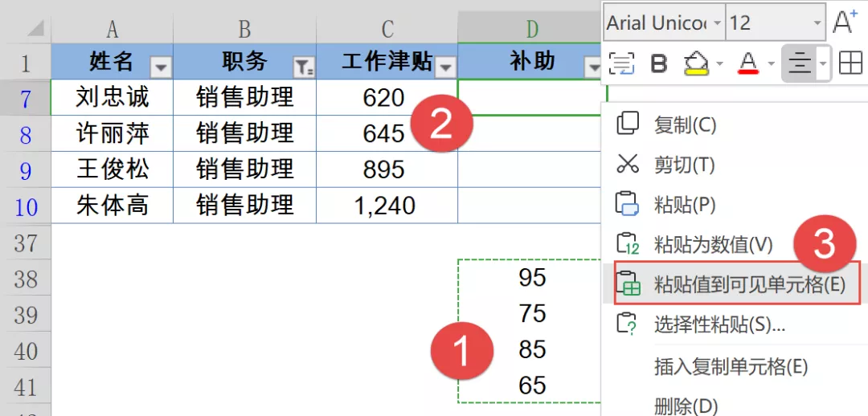Apply the red font color

[749, 64]
